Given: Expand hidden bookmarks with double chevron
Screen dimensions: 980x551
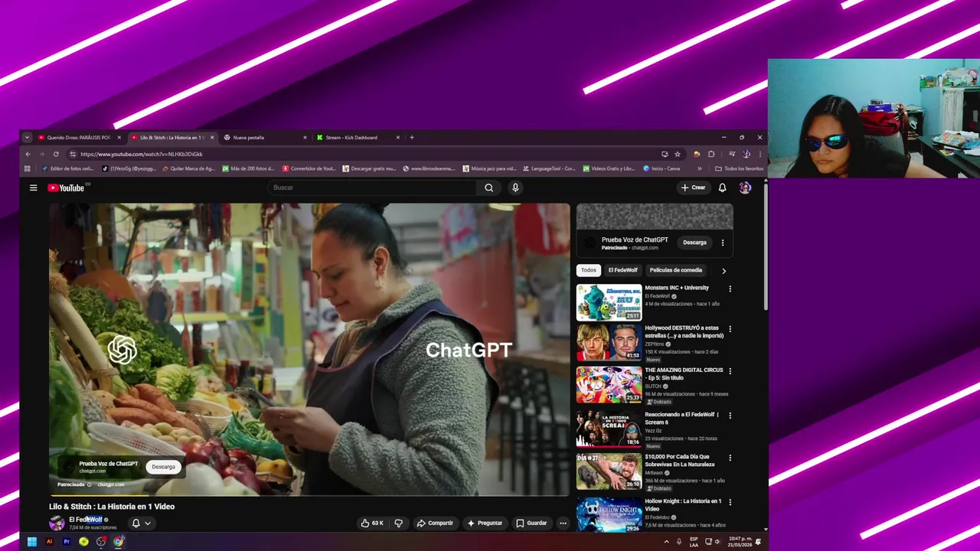Looking at the screenshot, I should pyautogui.click(x=699, y=168).
